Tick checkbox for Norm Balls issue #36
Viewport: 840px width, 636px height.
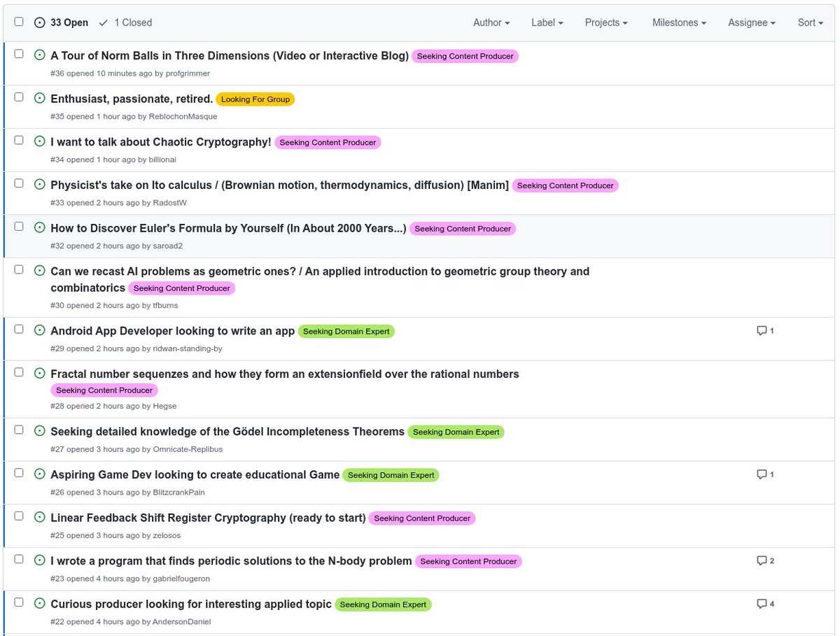click(19, 54)
